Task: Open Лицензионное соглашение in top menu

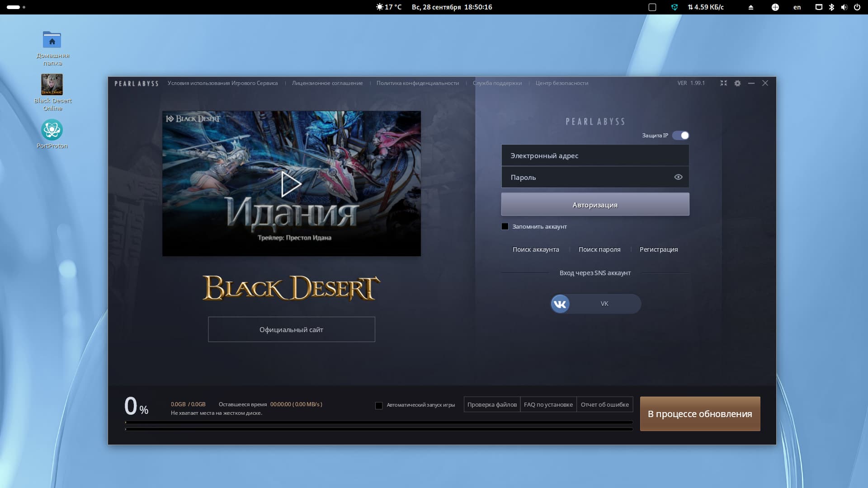Action: (327, 83)
